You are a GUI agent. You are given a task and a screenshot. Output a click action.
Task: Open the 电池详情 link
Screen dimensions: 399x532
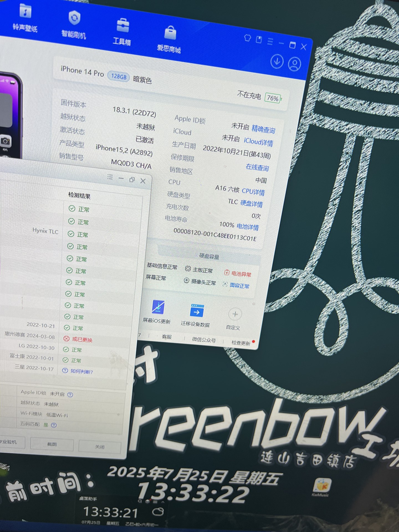coord(248,227)
